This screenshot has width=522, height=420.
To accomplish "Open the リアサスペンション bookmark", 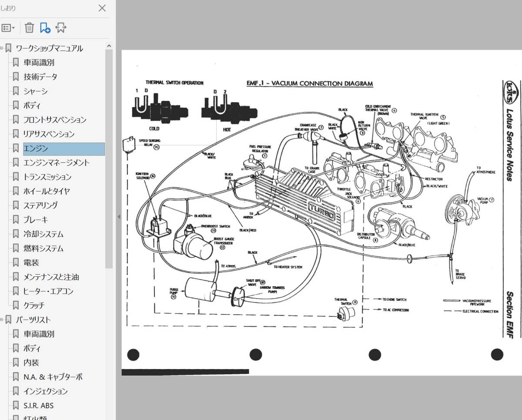I will point(49,134).
